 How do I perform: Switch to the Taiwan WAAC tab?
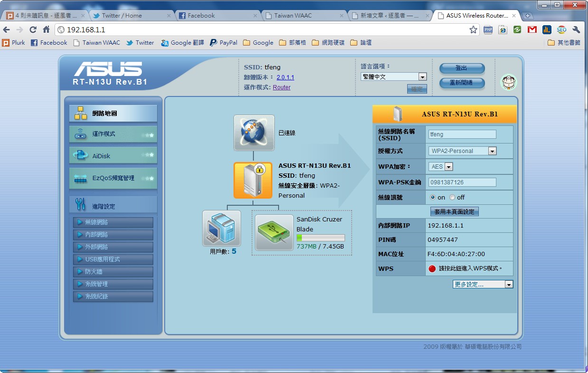305,16
